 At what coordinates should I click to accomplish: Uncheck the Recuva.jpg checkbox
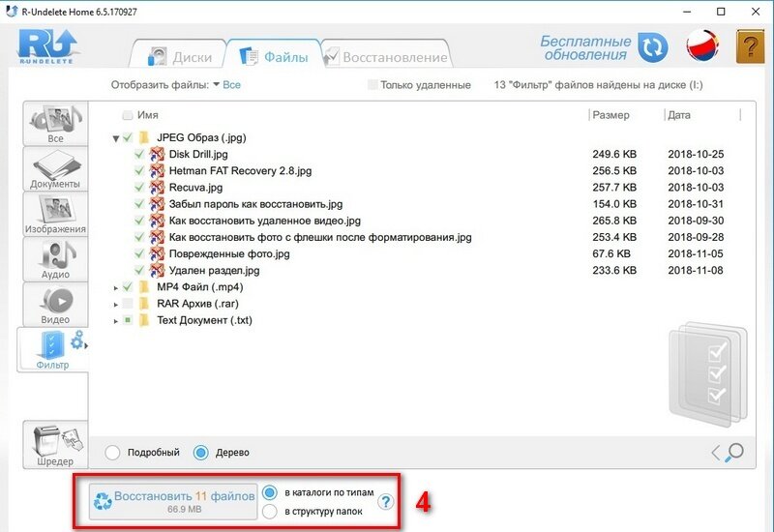coord(139,188)
